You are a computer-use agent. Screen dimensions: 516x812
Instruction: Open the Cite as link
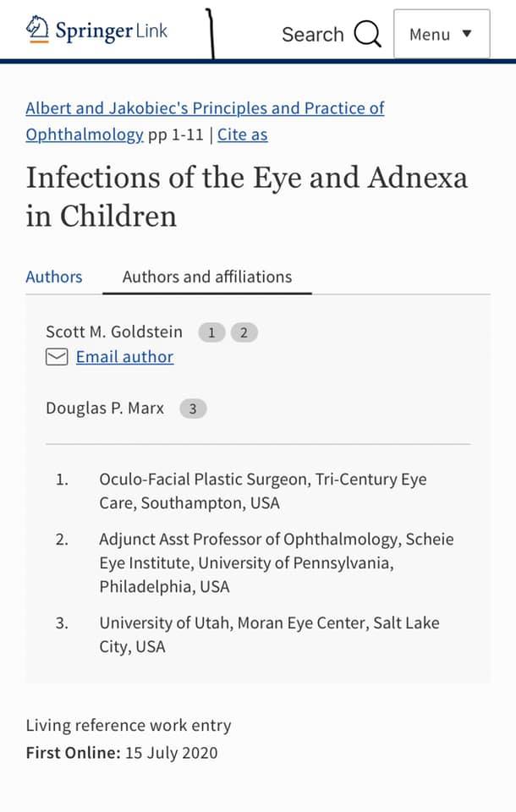coord(243,134)
